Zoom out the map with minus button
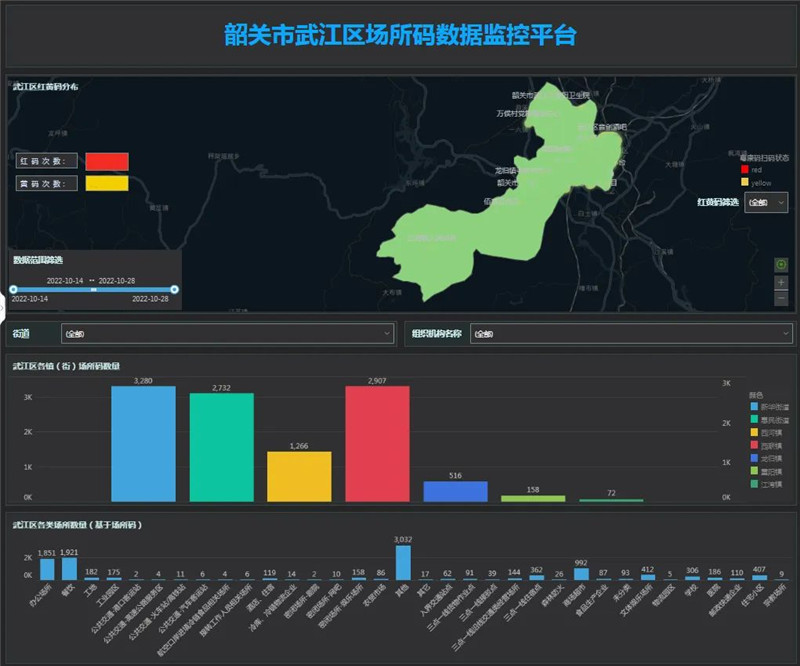Image resolution: width=800 pixels, height=666 pixels. tap(782, 298)
